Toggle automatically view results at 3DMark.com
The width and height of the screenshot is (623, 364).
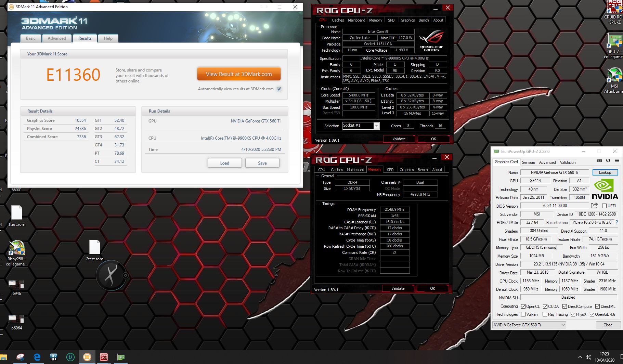(279, 89)
